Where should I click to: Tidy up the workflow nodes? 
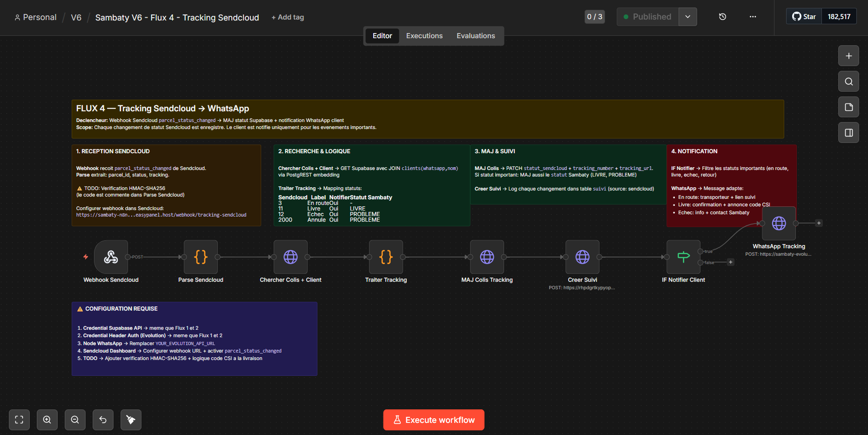click(131, 420)
